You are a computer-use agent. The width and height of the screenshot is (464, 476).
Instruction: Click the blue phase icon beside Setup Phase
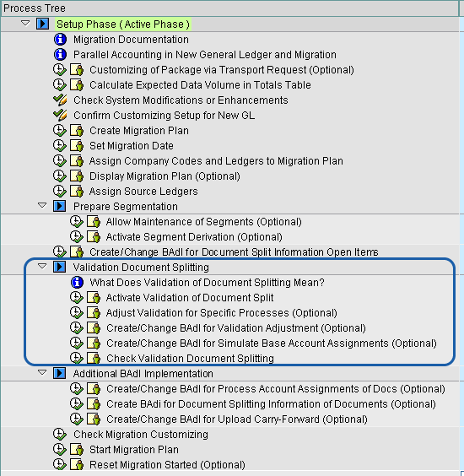pyautogui.click(x=42, y=24)
